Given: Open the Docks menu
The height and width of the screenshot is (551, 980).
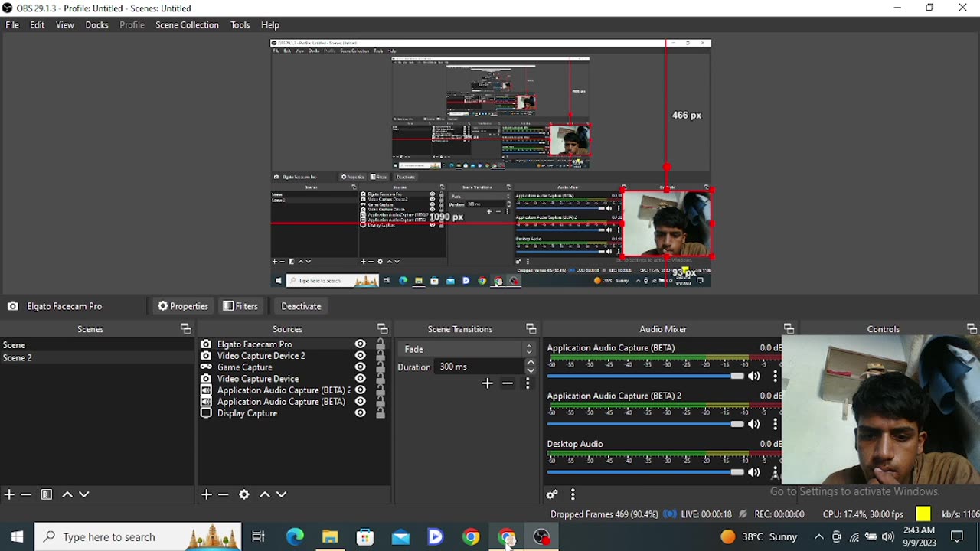Looking at the screenshot, I should click(x=96, y=25).
